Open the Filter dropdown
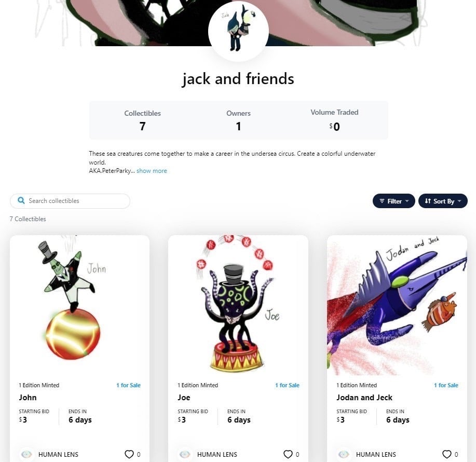476x462 pixels. point(393,201)
